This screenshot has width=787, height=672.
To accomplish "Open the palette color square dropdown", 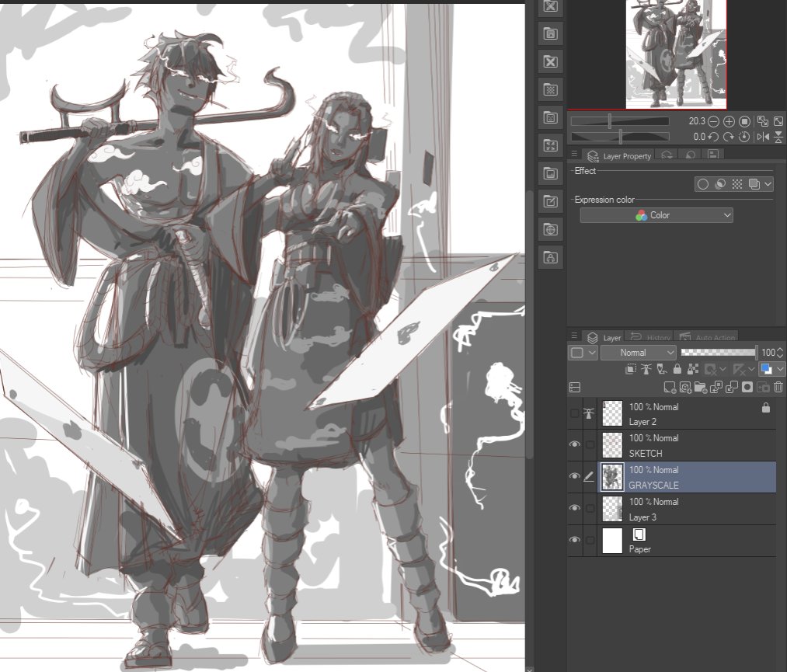I will point(583,353).
